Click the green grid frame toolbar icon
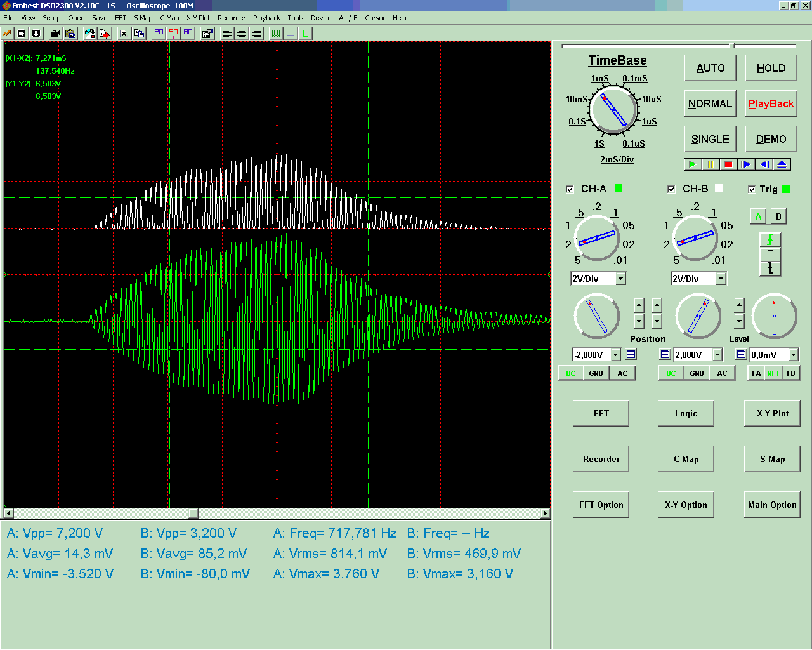812x650 pixels. (276, 34)
